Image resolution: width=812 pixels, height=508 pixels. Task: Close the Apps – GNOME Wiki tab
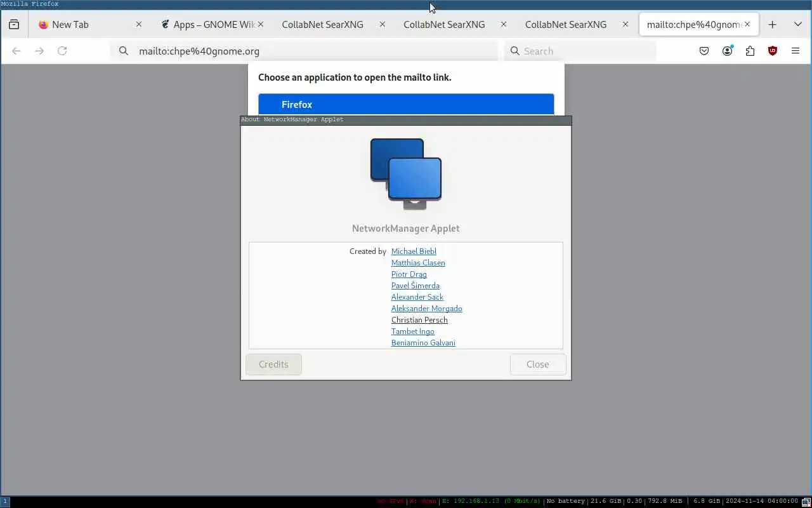[260, 24]
